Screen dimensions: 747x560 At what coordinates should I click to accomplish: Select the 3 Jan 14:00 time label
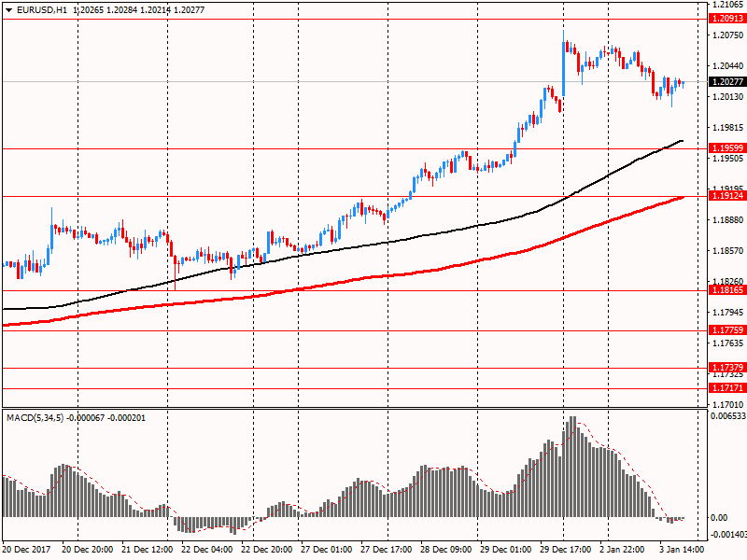pyautogui.click(x=682, y=550)
